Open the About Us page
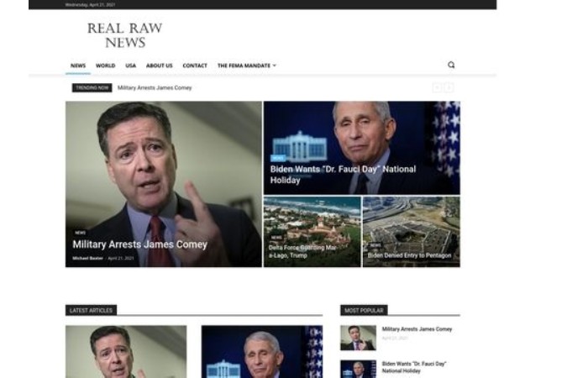The height and width of the screenshot is (378, 588). coord(160,66)
